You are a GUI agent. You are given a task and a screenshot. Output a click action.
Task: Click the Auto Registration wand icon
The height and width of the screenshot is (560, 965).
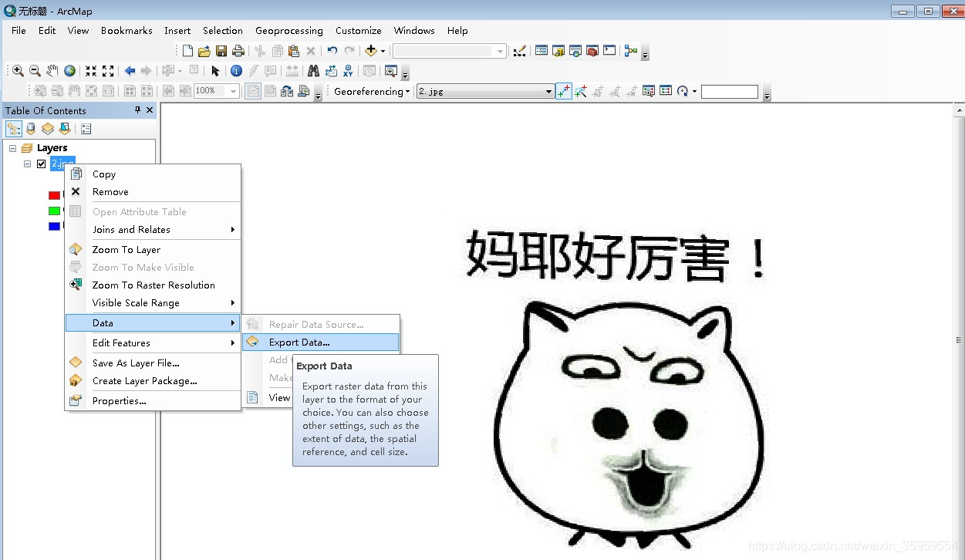point(580,91)
